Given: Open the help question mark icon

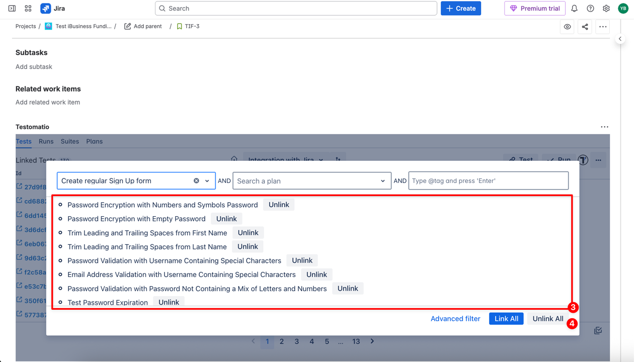Looking at the screenshot, I should click(x=590, y=9).
